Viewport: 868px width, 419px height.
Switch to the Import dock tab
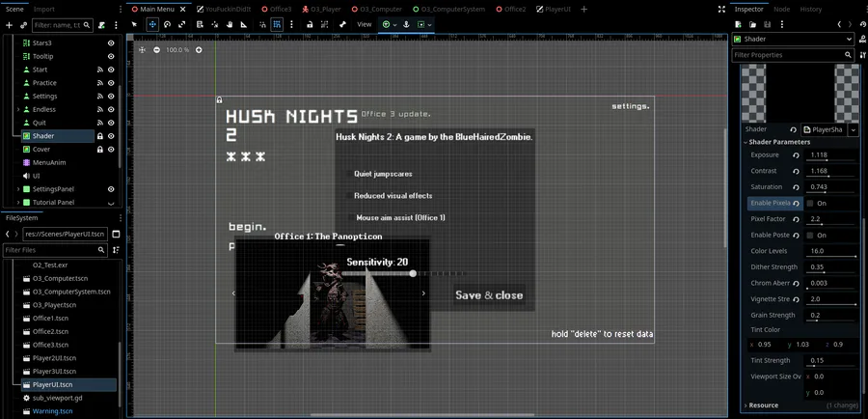pyautogui.click(x=44, y=9)
